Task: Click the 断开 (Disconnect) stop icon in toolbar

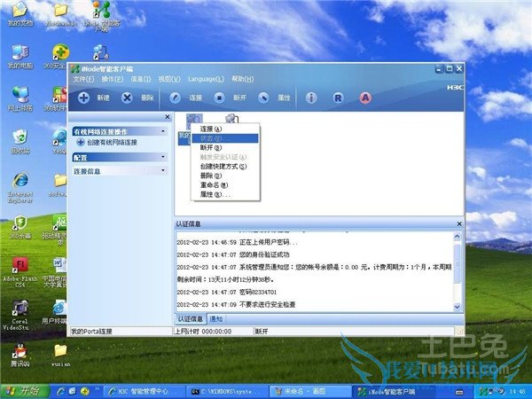Action: pos(219,98)
